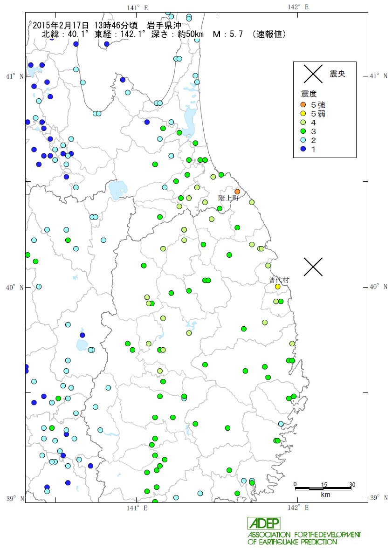Viewport: 392px width, 550px height.
Task: Select the light green intensity 4 swatch
Action: [x=303, y=123]
